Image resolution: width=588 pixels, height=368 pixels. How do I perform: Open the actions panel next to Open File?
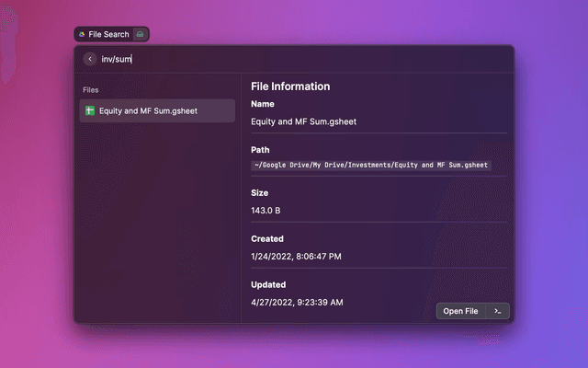click(497, 311)
